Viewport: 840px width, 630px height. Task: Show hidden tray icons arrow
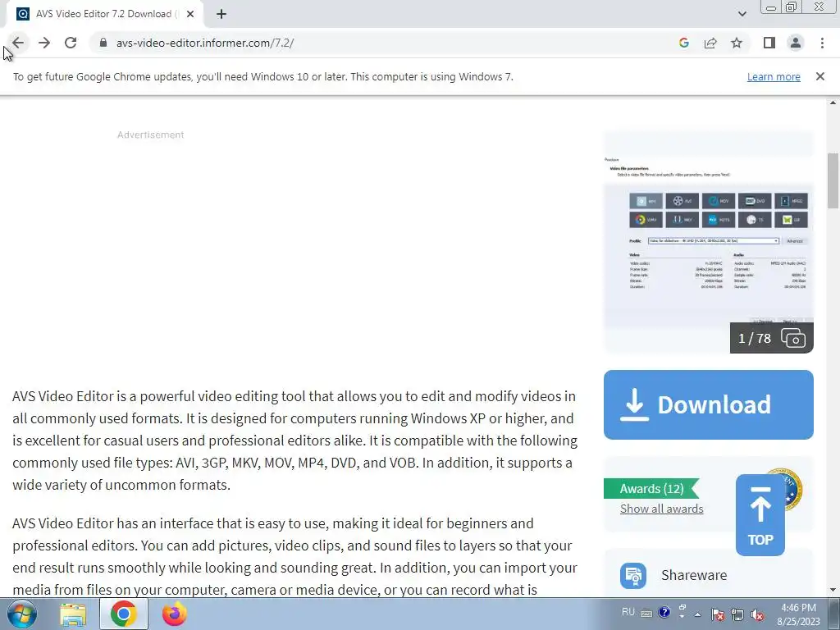(697, 614)
